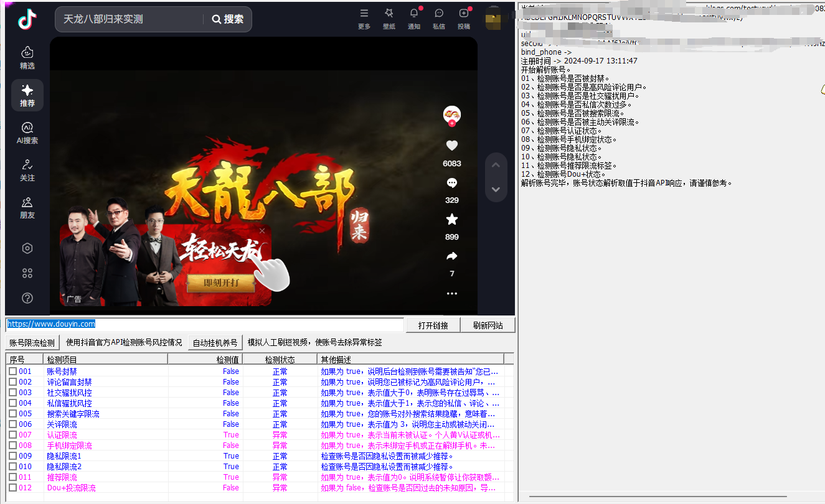Click the 打开链接 button
Image resolution: width=825 pixels, height=504 pixels.
[433, 325]
